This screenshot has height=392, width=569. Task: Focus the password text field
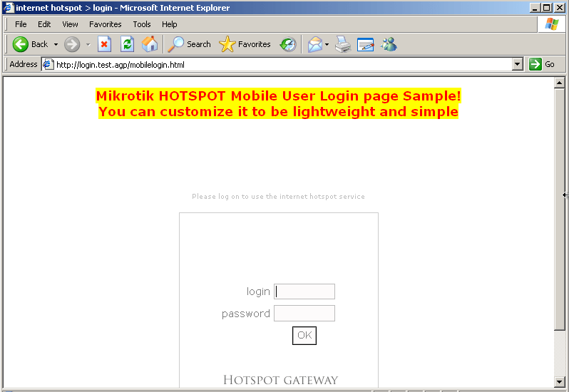304,314
